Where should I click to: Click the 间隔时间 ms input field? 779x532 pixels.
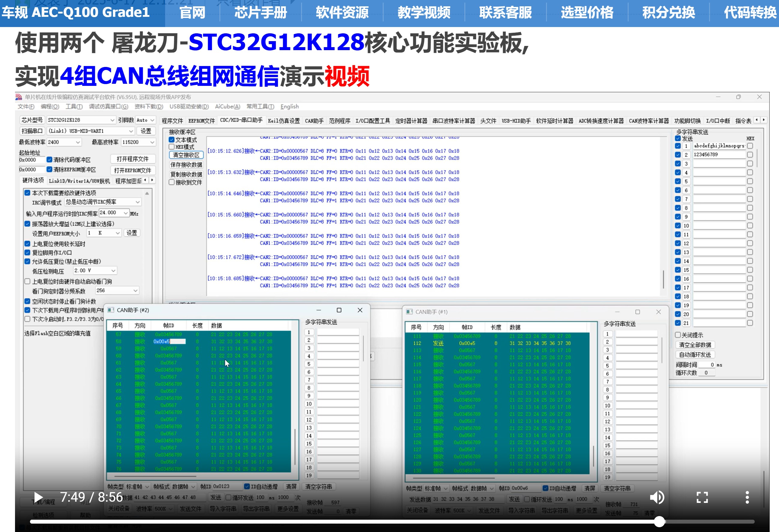(x=707, y=365)
